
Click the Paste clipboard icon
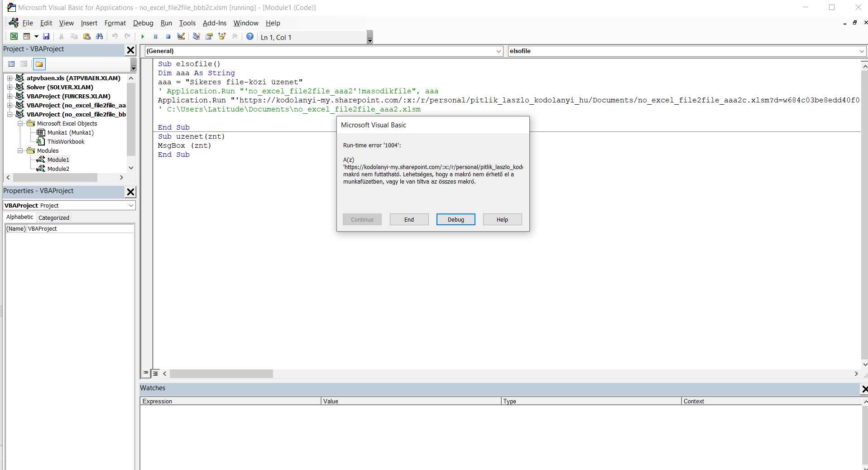86,37
